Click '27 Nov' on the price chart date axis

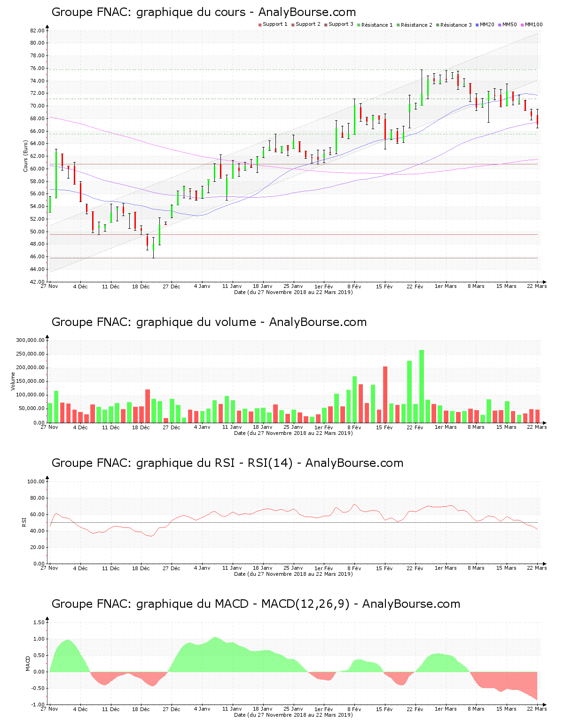(49, 287)
